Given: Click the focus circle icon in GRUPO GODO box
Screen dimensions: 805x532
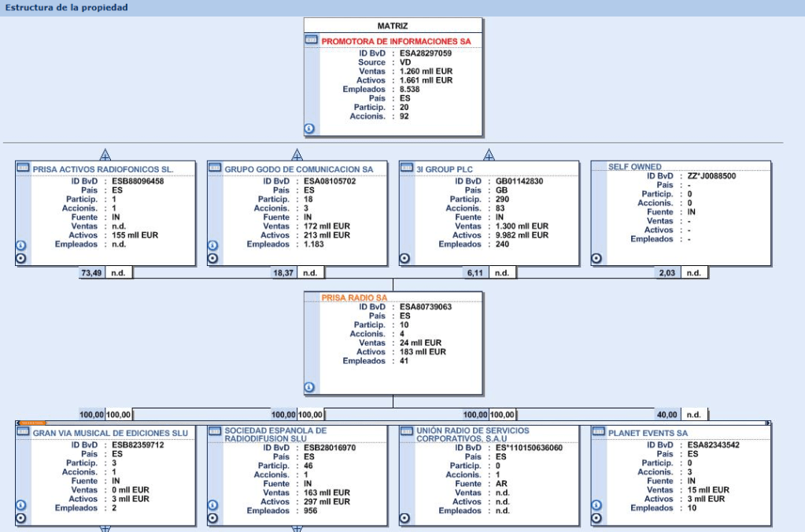Looking at the screenshot, I should click(212, 258).
